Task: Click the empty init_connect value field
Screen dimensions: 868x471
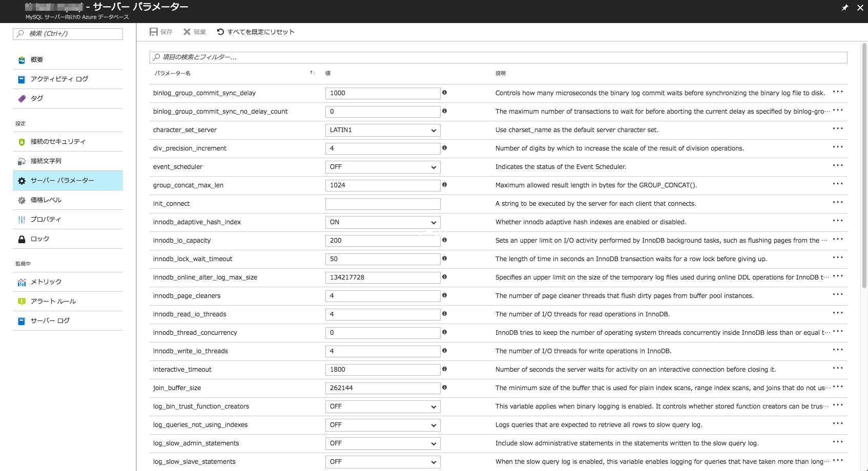Action: pyautogui.click(x=383, y=204)
